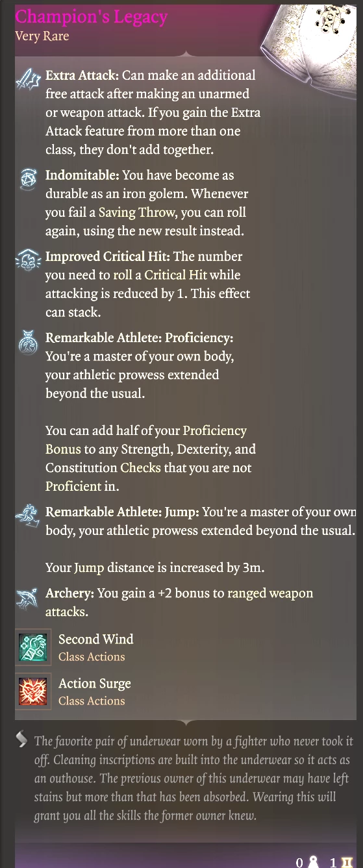Screen dimensions: 363x868
Task: Click the Action Surge label text
Action: [x=95, y=684]
